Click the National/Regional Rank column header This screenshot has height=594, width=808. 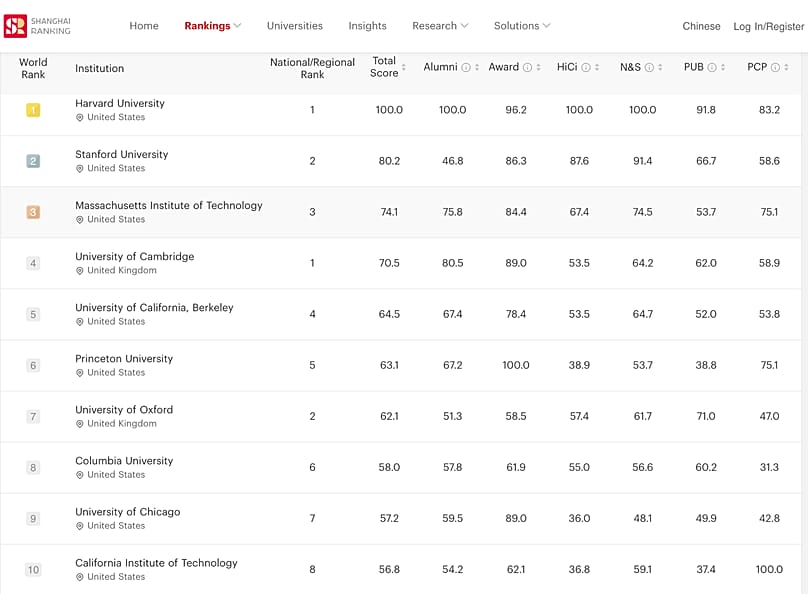tap(312, 68)
